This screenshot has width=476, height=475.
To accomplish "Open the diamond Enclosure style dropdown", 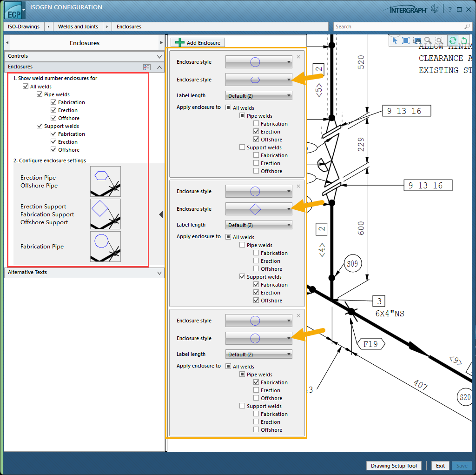I will pyautogui.click(x=258, y=209).
